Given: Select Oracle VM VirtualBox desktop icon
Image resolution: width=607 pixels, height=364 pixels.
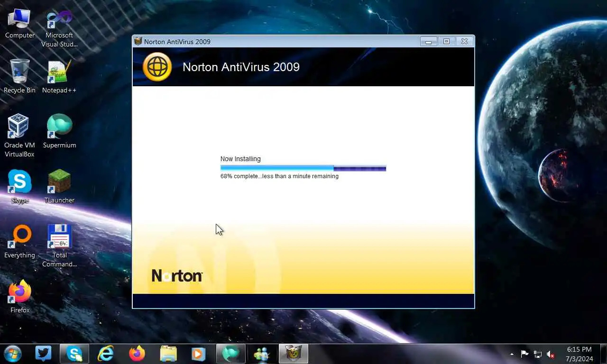Looking at the screenshot, I should [x=19, y=136].
